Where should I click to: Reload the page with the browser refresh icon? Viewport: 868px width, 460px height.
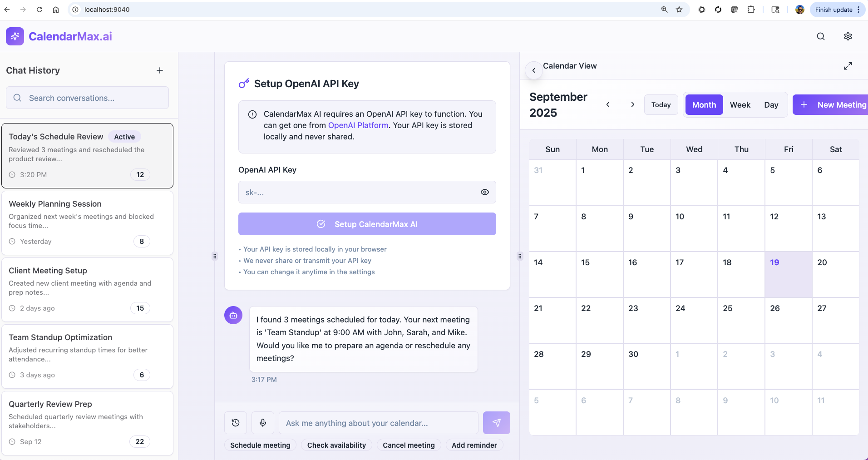click(39, 10)
